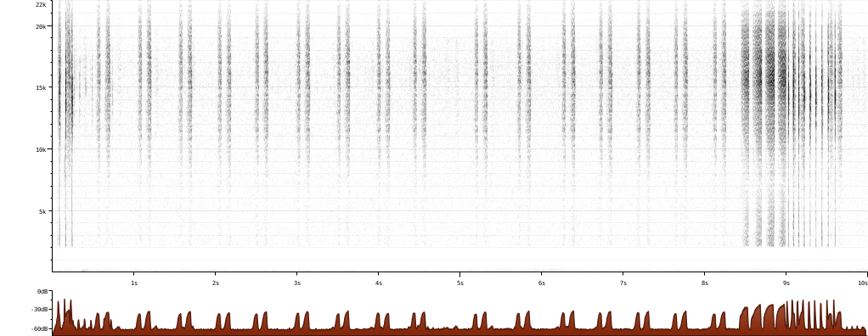Click the 10s label at timeline end
868x336 pixels.
point(862,283)
